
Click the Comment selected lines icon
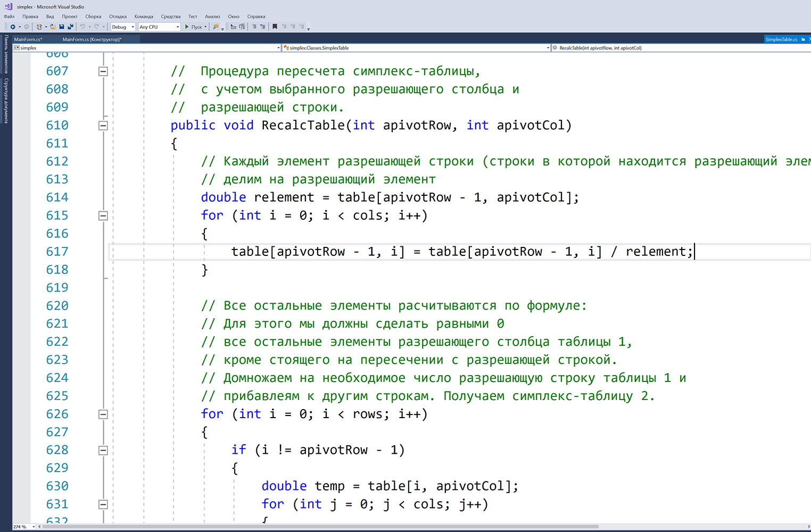tap(254, 27)
